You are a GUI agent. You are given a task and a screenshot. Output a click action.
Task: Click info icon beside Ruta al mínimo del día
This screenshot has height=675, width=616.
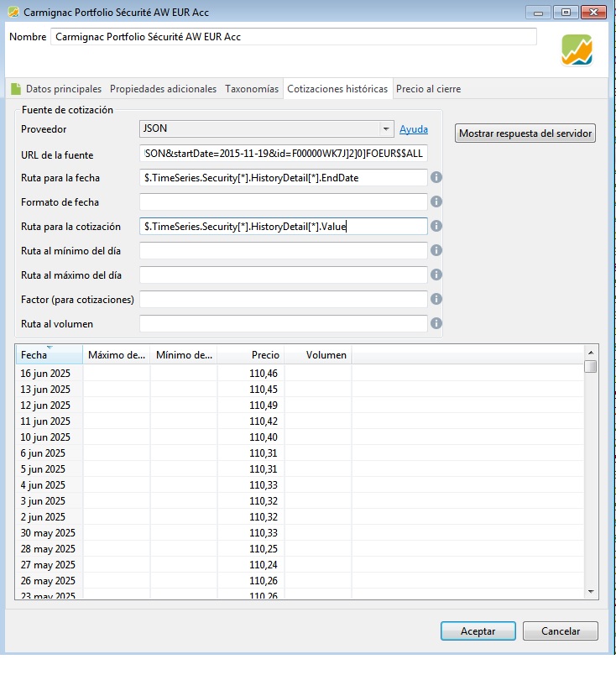pos(436,250)
